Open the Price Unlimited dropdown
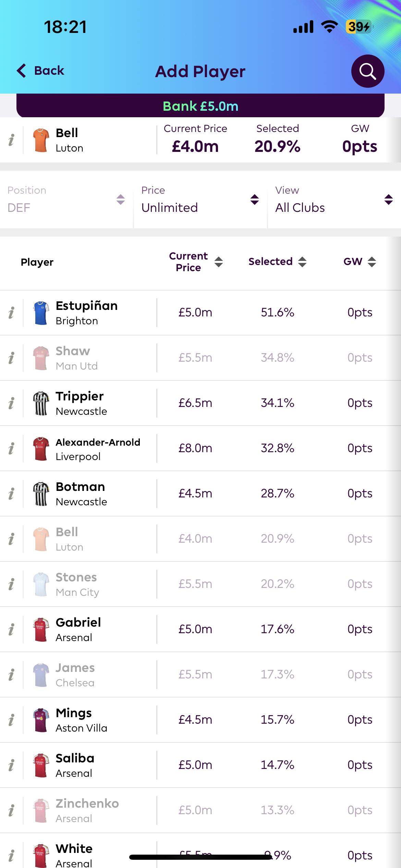 click(x=200, y=200)
